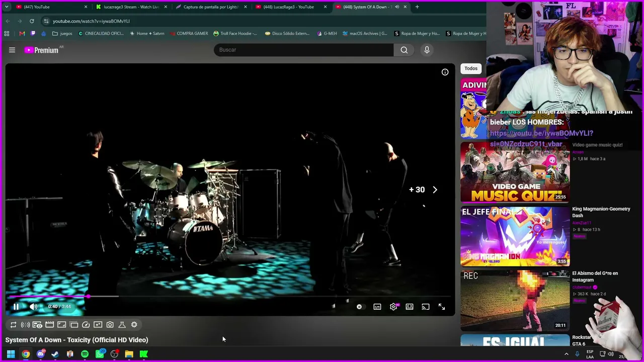644x362 pixels.
Task: Switch the player to theater mode
Action: coord(410,307)
